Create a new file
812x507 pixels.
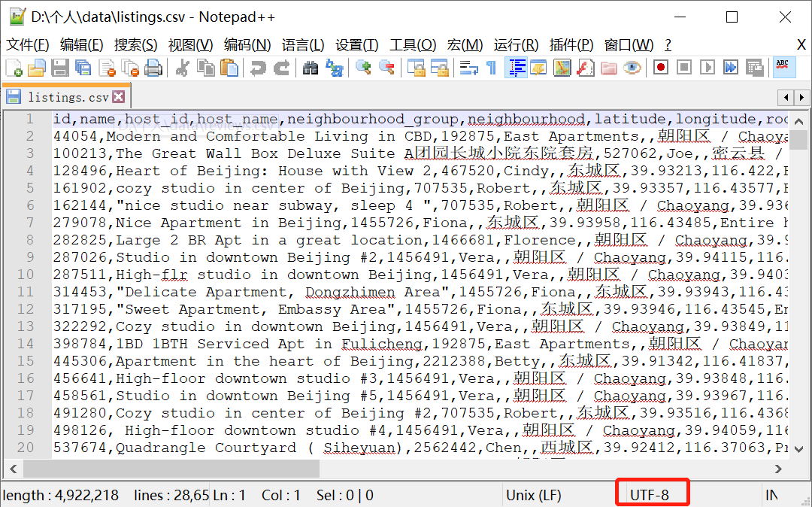(x=14, y=68)
